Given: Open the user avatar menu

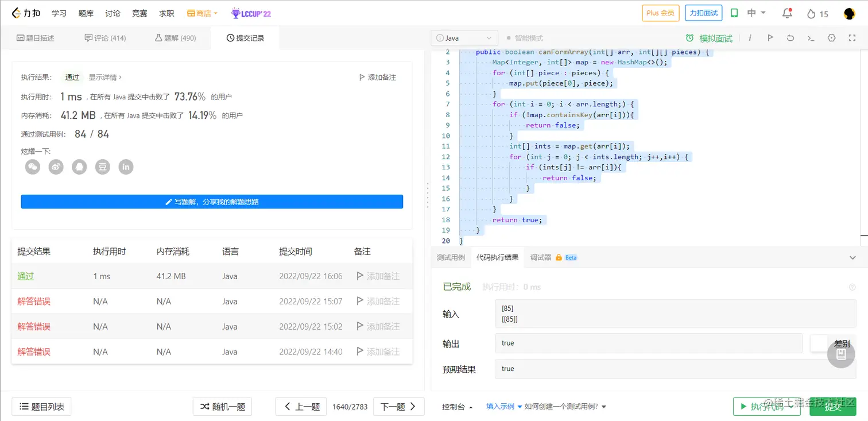Looking at the screenshot, I should point(850,14).
